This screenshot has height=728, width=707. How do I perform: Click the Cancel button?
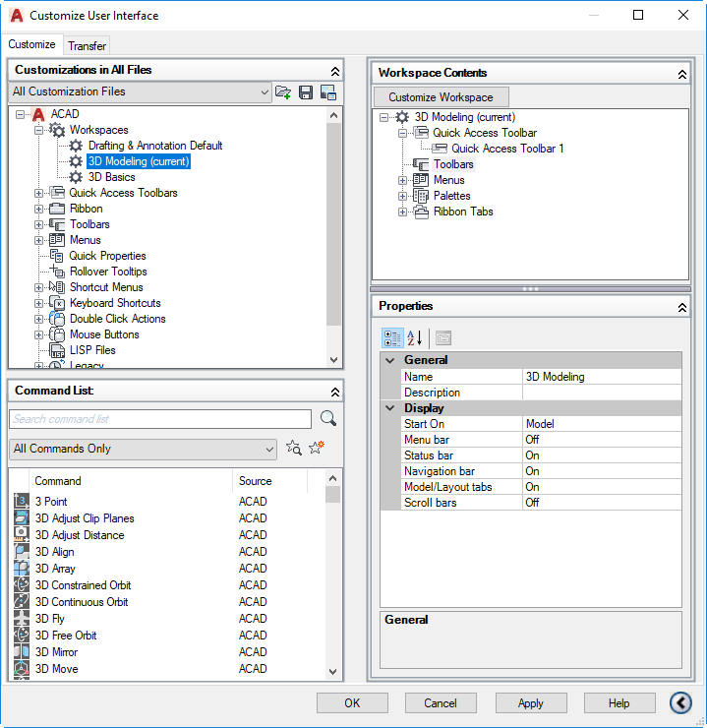441,703
